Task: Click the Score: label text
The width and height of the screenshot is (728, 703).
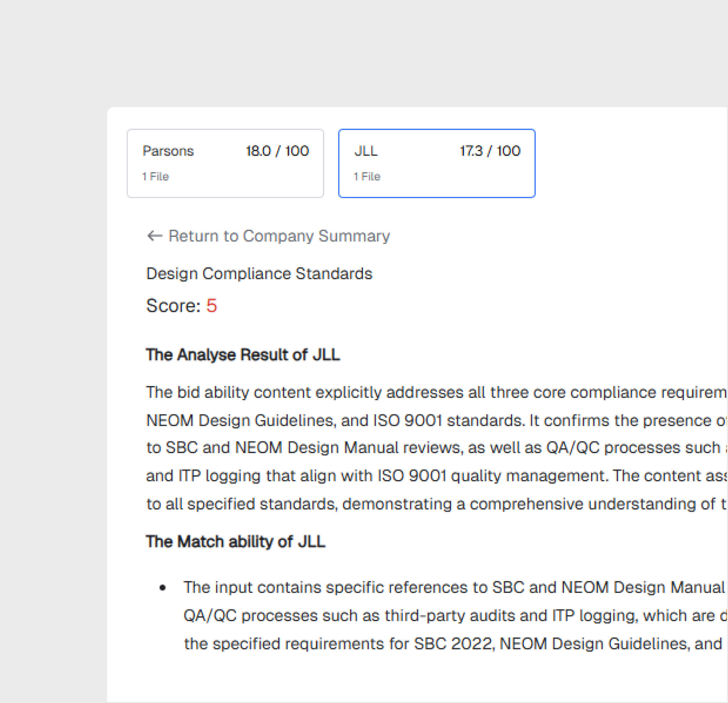Action: 173,305
